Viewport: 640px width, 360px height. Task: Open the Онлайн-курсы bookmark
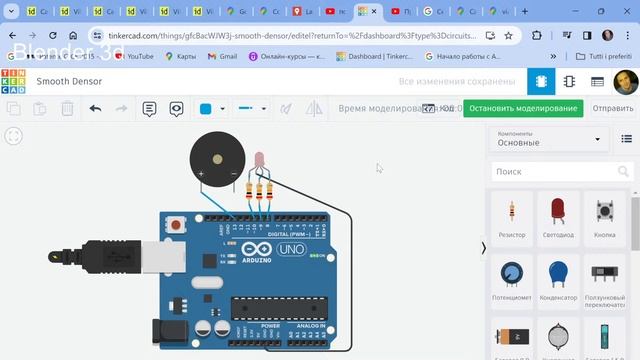287,56
